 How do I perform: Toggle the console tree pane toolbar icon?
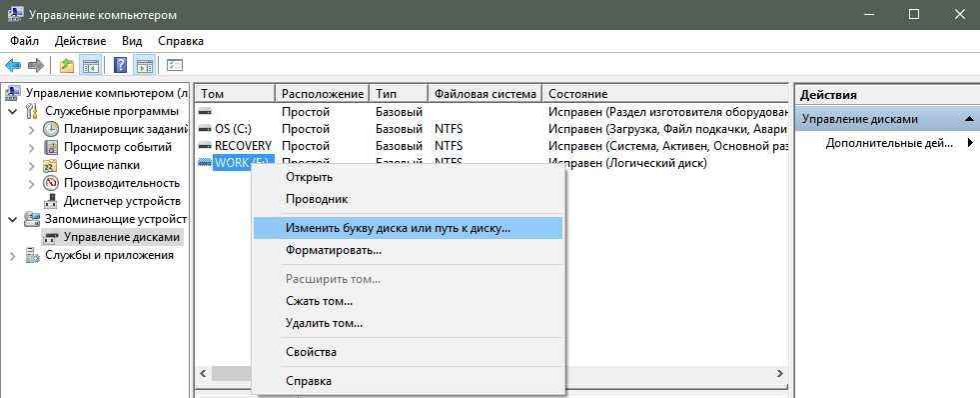(91, 65)
